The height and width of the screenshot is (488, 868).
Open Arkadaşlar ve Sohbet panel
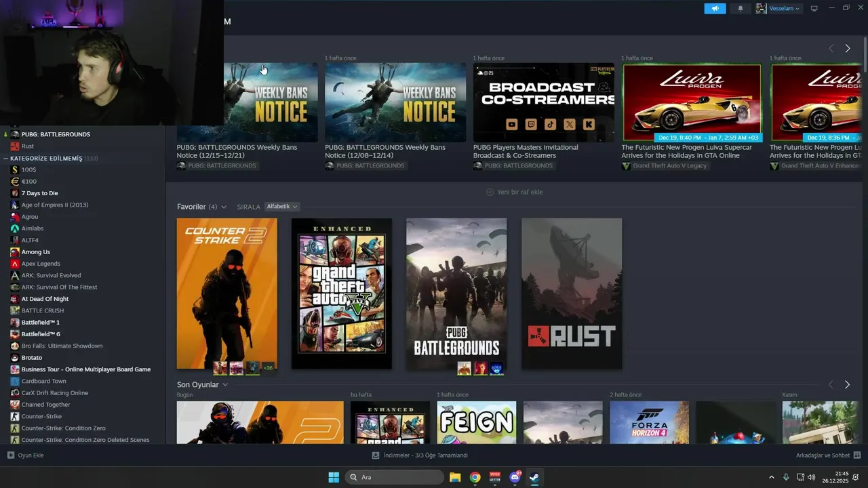(829, 455)
